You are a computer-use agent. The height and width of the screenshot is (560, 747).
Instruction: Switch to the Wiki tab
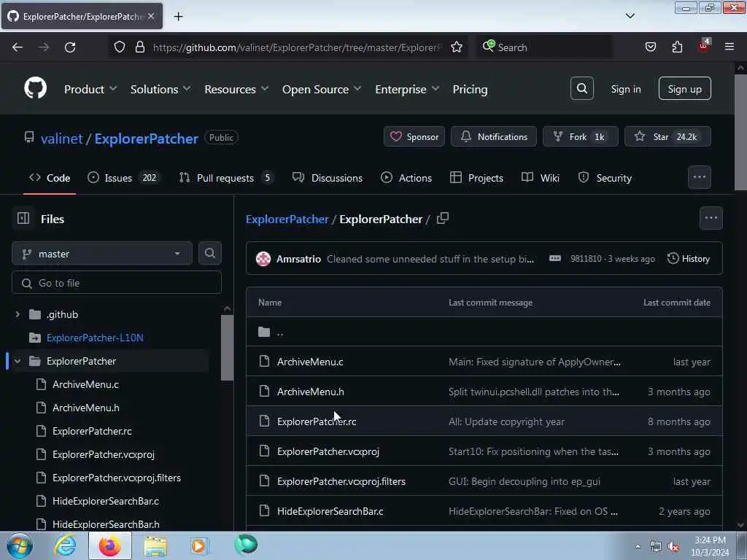click(x=541, y=178)
